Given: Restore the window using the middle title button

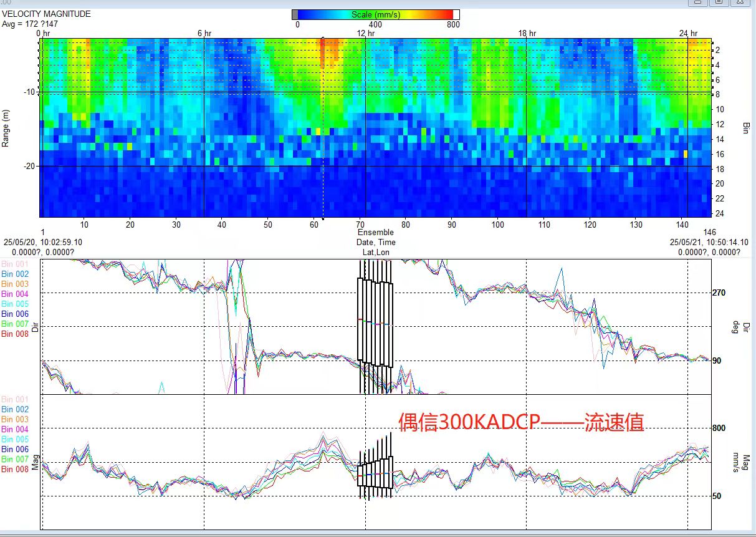Looking at the screenshot, I should tap(719, 3).
